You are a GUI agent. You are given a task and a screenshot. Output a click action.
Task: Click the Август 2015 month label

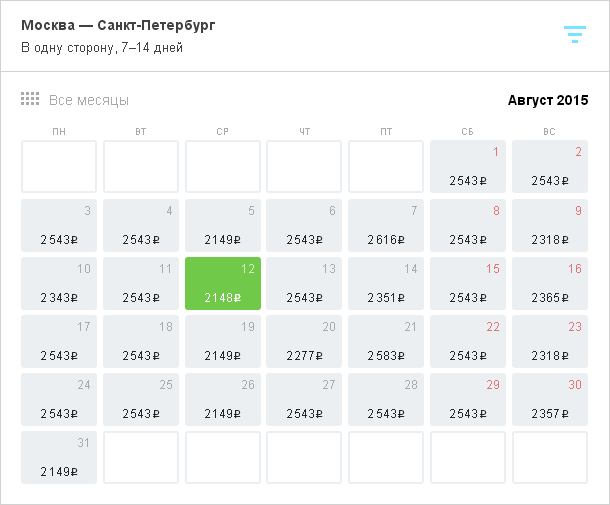point(548,100)
